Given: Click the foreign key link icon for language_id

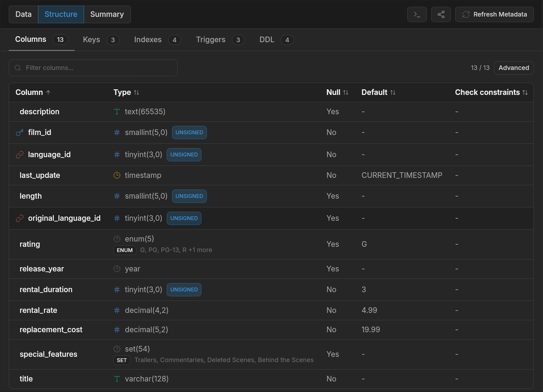Looking at the screenshot, I should click(x=20, y=155).
